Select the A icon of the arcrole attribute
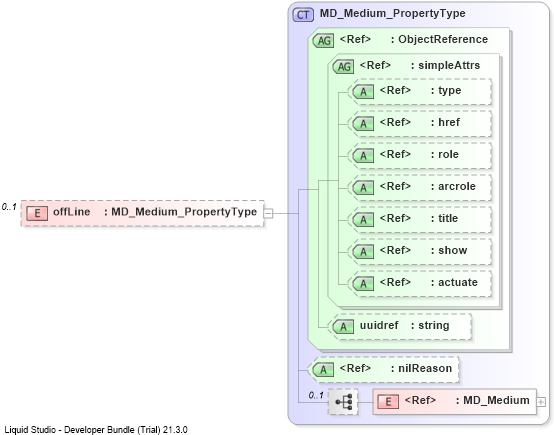 point(363,188)
